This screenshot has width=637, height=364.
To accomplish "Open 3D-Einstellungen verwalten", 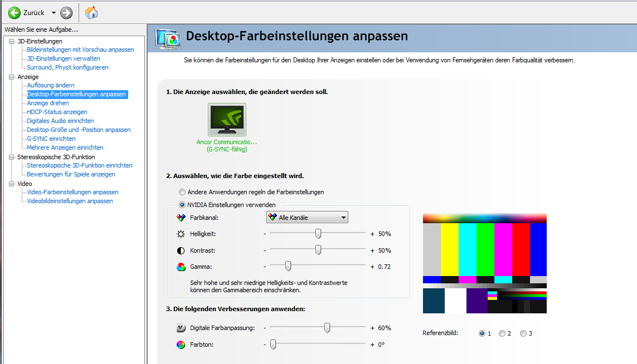I will pyautogui.click(x=64, y=58).
